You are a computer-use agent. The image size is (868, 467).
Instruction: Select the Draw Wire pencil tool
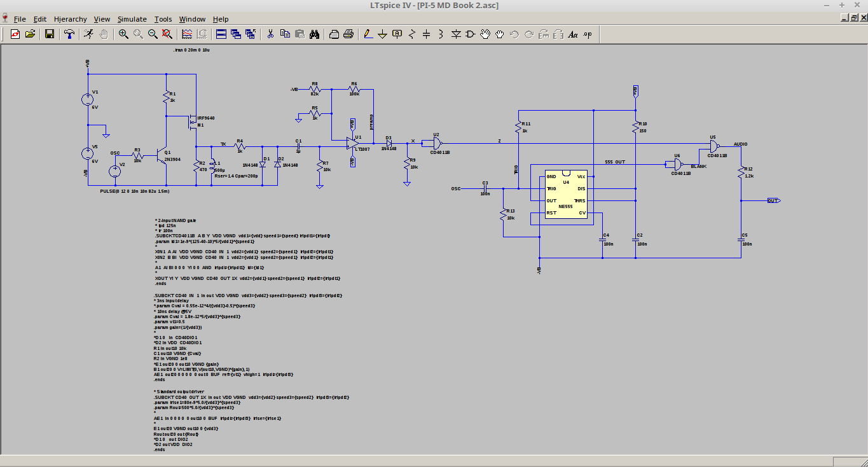tap(368, 34)
